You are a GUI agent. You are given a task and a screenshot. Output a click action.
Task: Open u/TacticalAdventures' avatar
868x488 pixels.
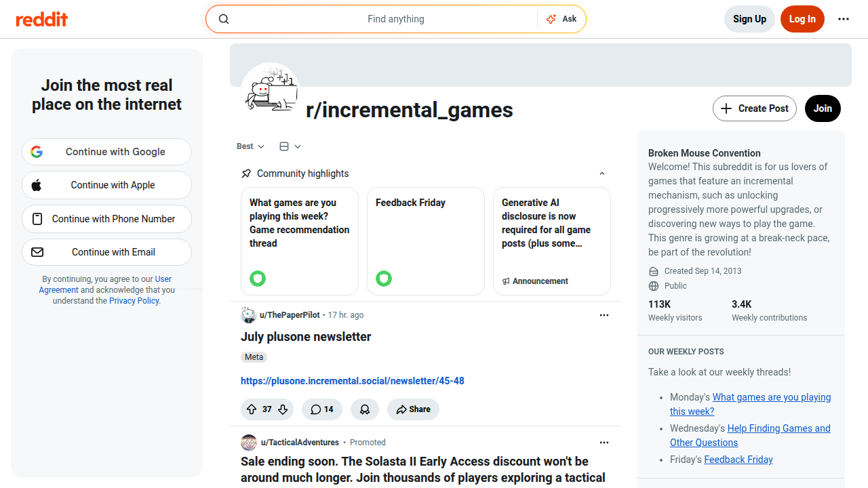249,443
